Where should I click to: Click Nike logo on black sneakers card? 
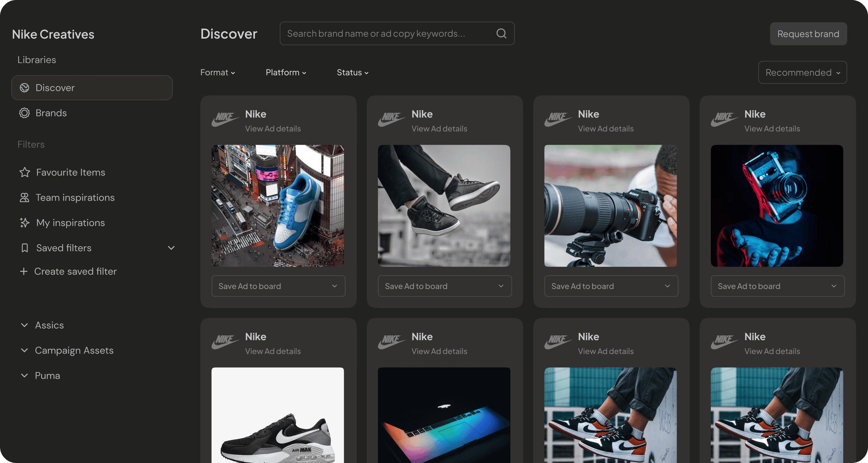pyautogui.click(x=392, y=119)
